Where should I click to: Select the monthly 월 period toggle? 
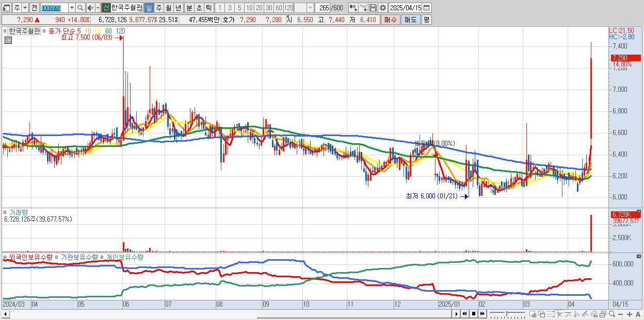coord(168,8)
